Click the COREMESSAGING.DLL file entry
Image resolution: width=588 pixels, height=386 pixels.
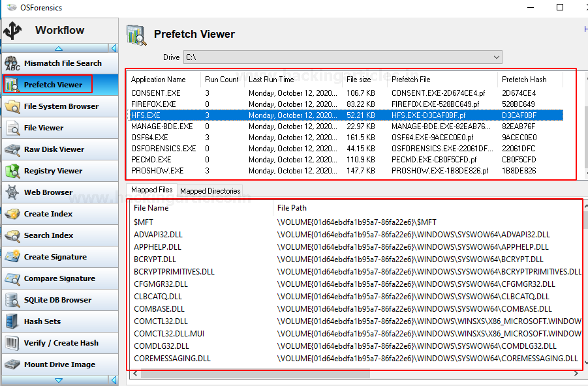(172, 358)
